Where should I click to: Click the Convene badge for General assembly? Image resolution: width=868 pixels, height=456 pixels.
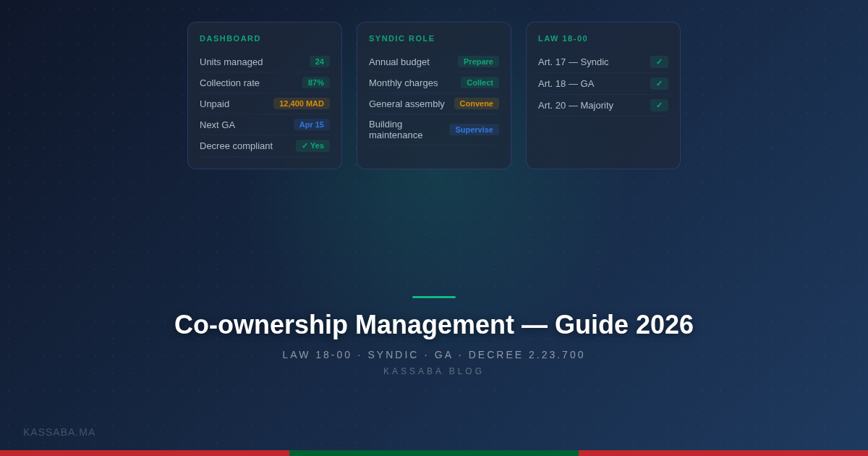click(x=477, y=104)
